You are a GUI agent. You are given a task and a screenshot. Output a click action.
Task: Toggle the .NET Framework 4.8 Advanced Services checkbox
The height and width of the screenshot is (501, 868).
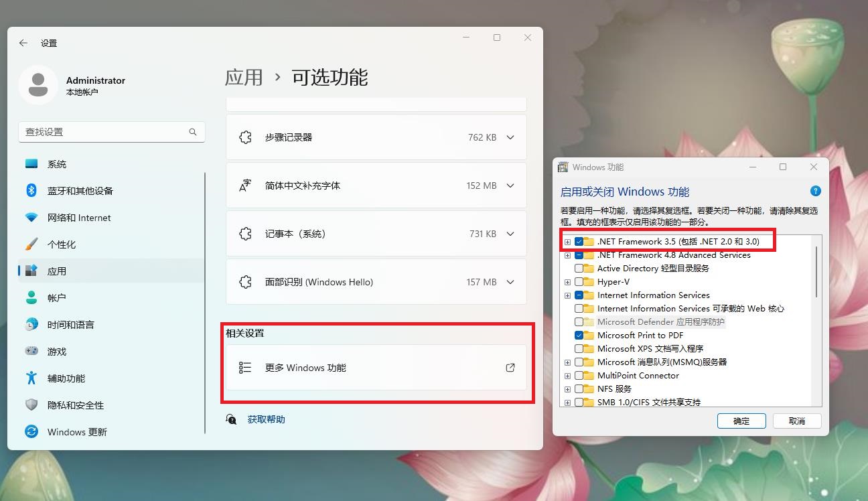tap(579, 255)
